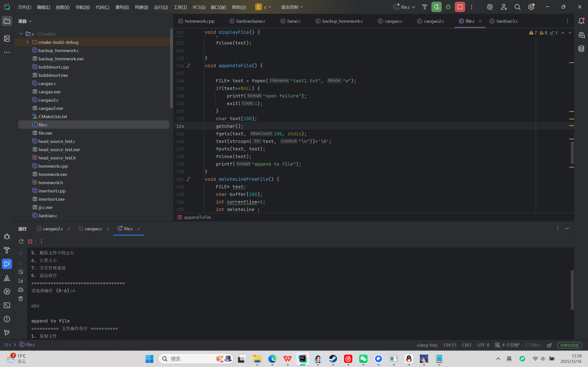
Task: Click UTF-8 encoding in status bar
Action: click(x=483, y=345)
